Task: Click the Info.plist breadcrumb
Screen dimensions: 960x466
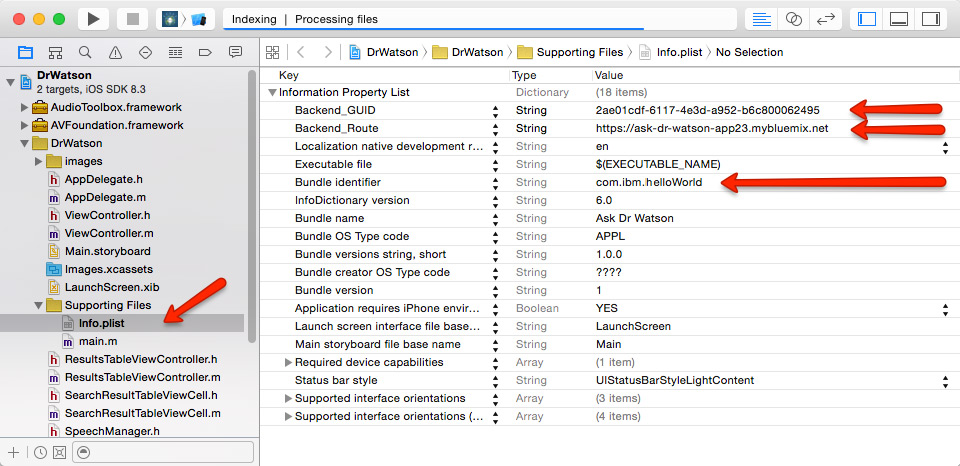Action: (x=672, y=52)
